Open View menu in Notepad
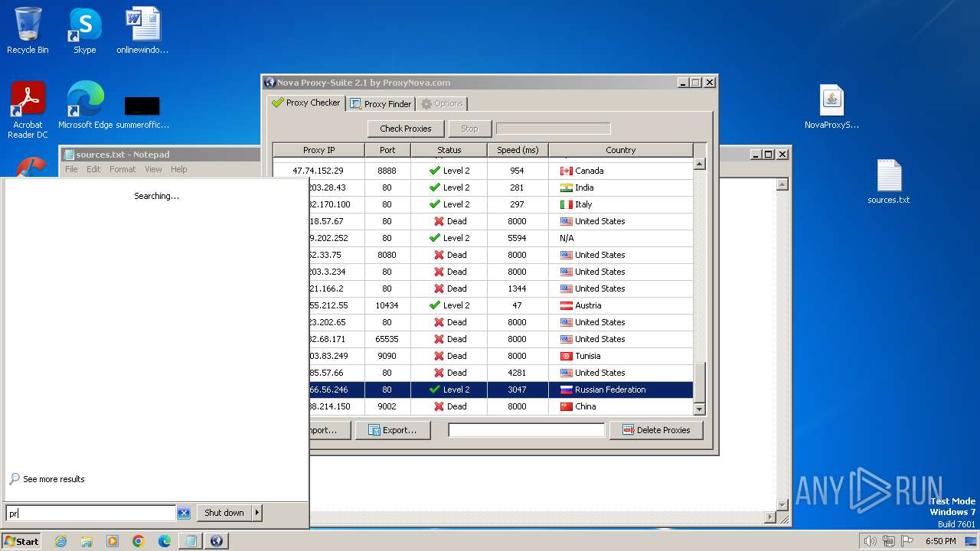Viewport: 980px width, 551px height. 153,169
